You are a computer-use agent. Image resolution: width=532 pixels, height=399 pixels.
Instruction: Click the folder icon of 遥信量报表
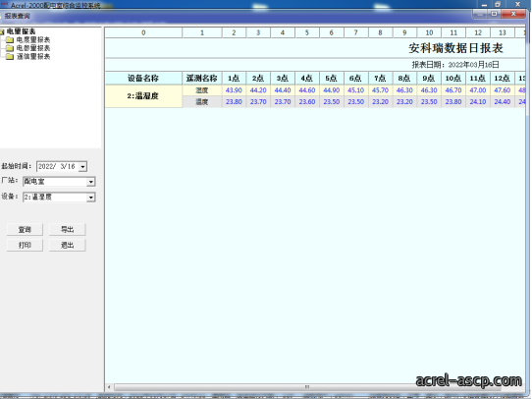(10, 56)
